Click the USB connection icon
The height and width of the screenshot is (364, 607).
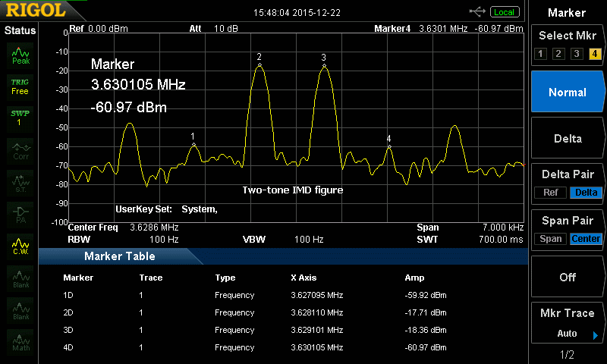[478, 11]
